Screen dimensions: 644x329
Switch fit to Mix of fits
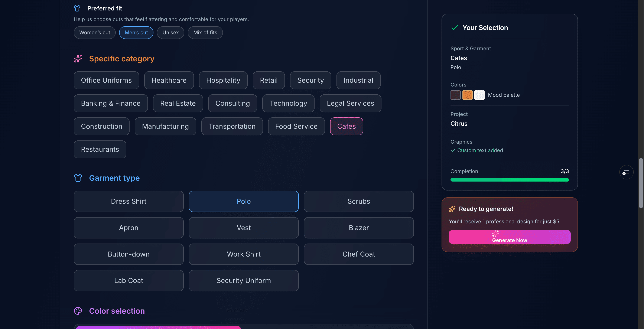(205, 33)
